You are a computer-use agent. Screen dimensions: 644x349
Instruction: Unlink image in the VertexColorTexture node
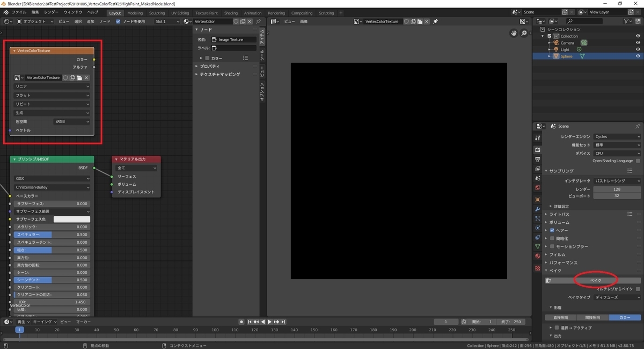click(x=86, y=78)
